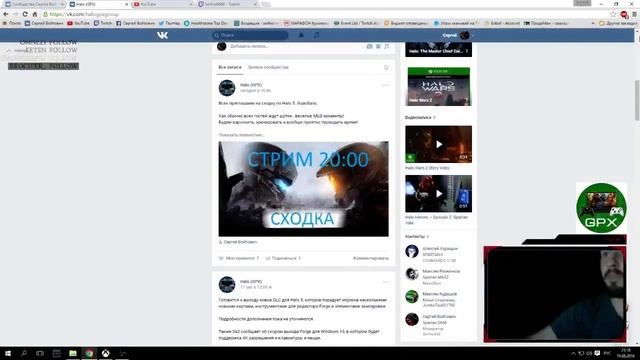Share the post with Поделиться
Screen dimensions: 640x360
[283, 258]
